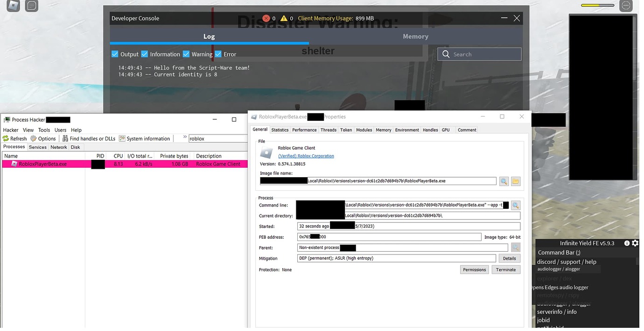Open Infinite Yield settings gear
Image resolution: width=644 pixels, height=331 pixels.
pyautogui.click(x=634, y=243)
